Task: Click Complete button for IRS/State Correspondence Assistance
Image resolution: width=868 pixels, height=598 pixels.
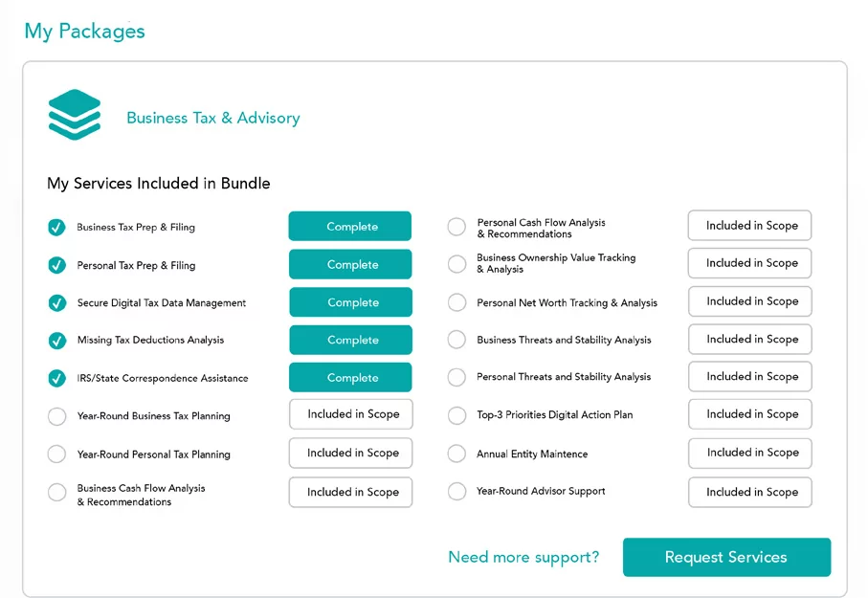Action: [x=350, y=377]
